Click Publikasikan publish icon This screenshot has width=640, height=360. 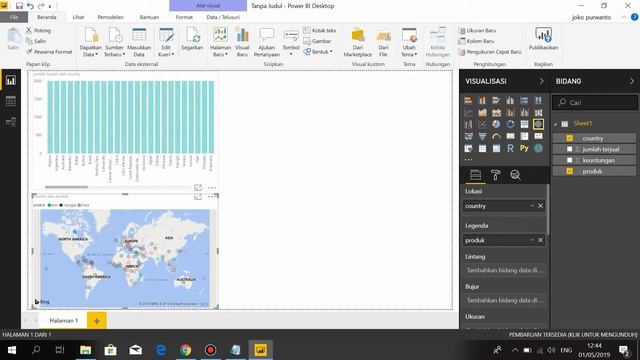point(543,40)
